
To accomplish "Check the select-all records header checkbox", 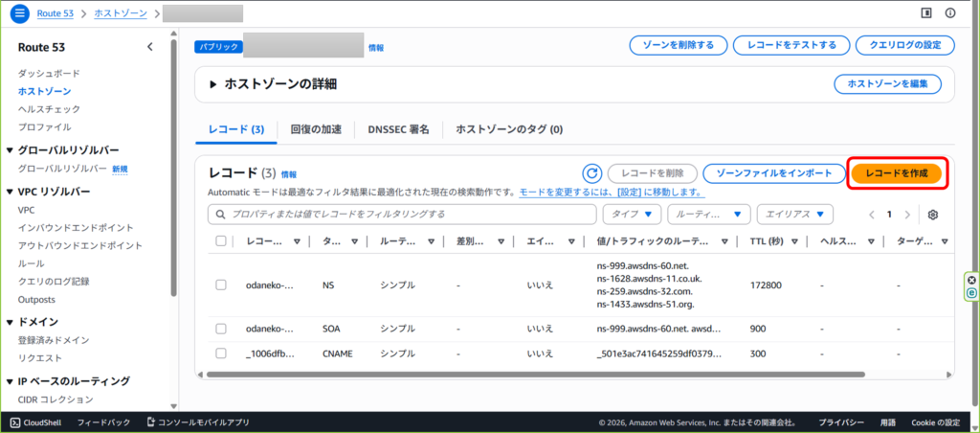I will [x=221, y=241].
